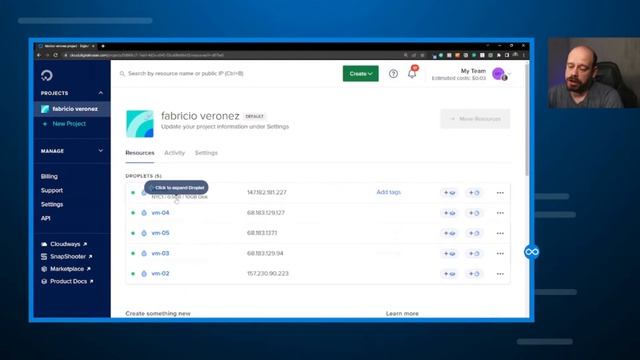The width and height of the screenshot is (640, 360).
Task: Click the Product Docs icon
Action: tap(44, 281)
